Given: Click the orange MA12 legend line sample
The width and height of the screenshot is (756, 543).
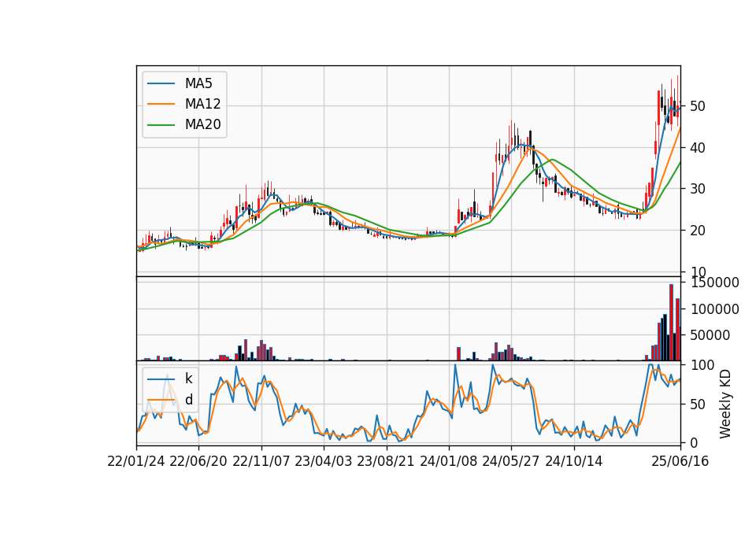Looking at the screenshot, I should (x=161, y=104).
